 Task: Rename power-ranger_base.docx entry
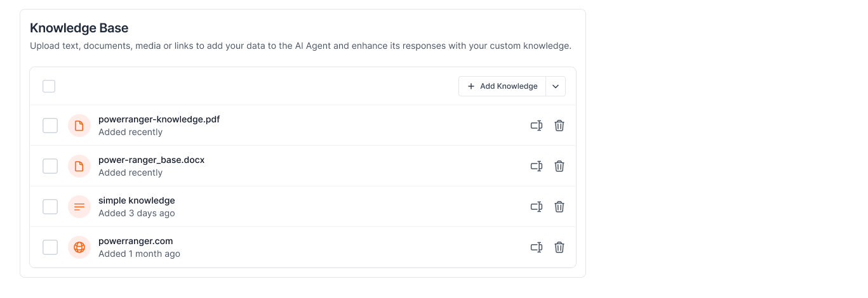point(537,166)
